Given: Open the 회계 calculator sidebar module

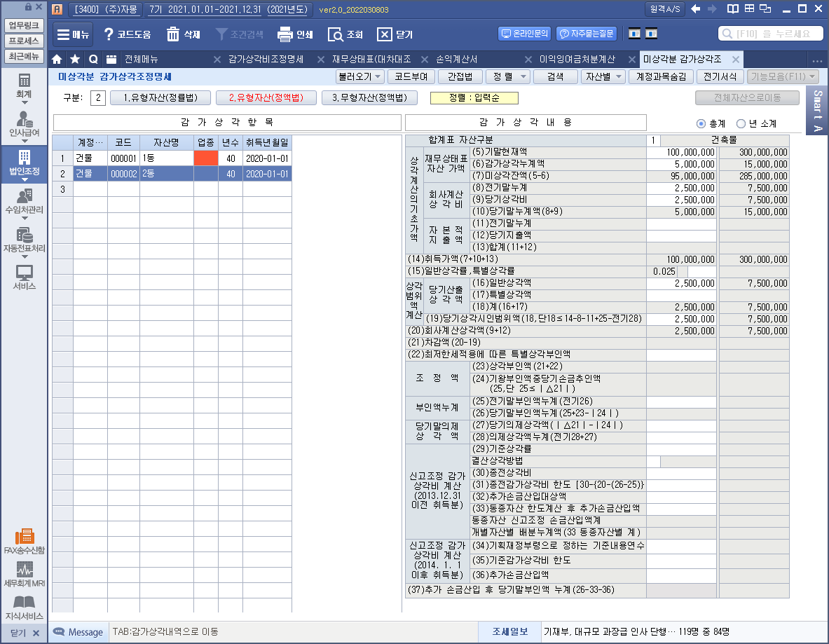Looking at the screenshot, I should (25, 85).
